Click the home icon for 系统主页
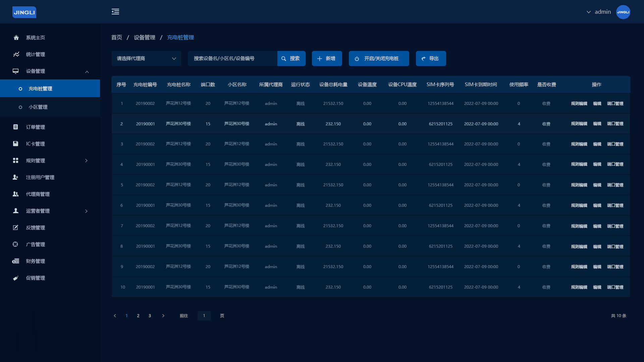The width and height of the screenshot is (644, 362). 16,38
